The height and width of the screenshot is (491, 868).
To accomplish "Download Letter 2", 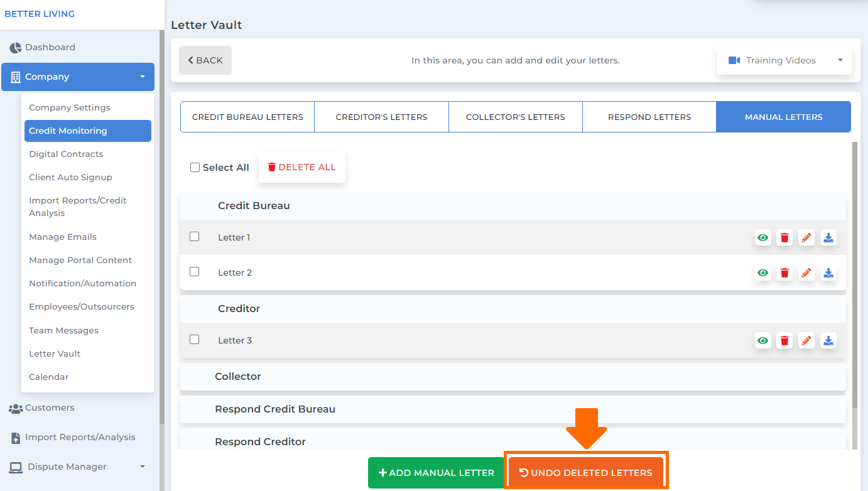I will [828, 273].
